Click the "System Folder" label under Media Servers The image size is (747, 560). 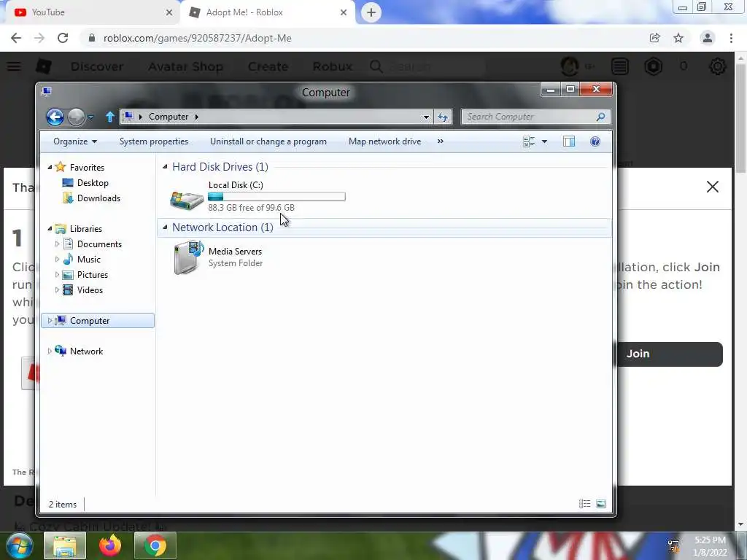point(236,263)
